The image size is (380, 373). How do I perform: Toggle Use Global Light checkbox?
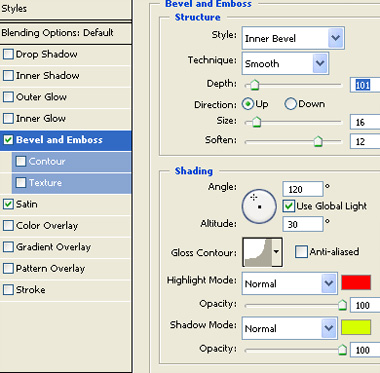289,206
